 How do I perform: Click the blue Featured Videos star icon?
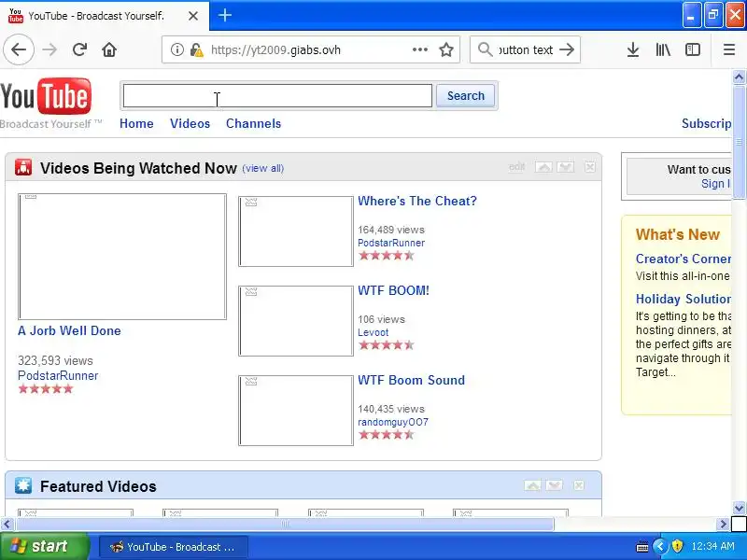pos(22,485)
